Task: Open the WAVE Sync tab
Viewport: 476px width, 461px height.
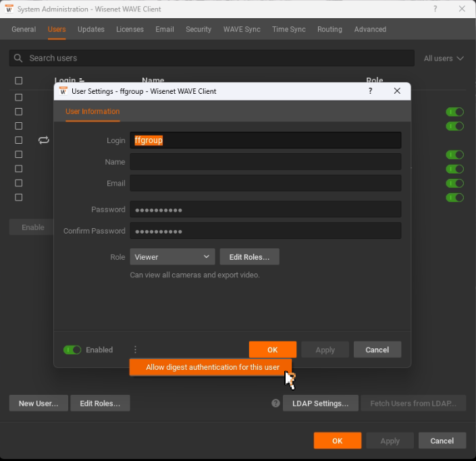Action: coord(242,29)
